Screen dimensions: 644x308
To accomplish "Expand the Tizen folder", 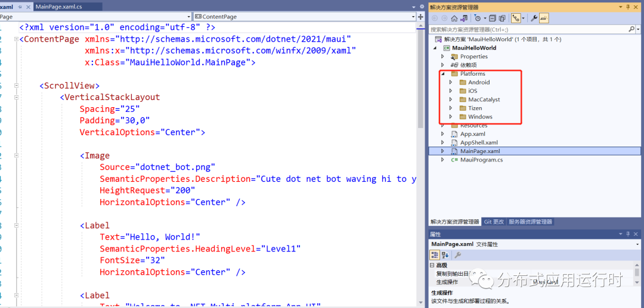I will click(451, 108).
